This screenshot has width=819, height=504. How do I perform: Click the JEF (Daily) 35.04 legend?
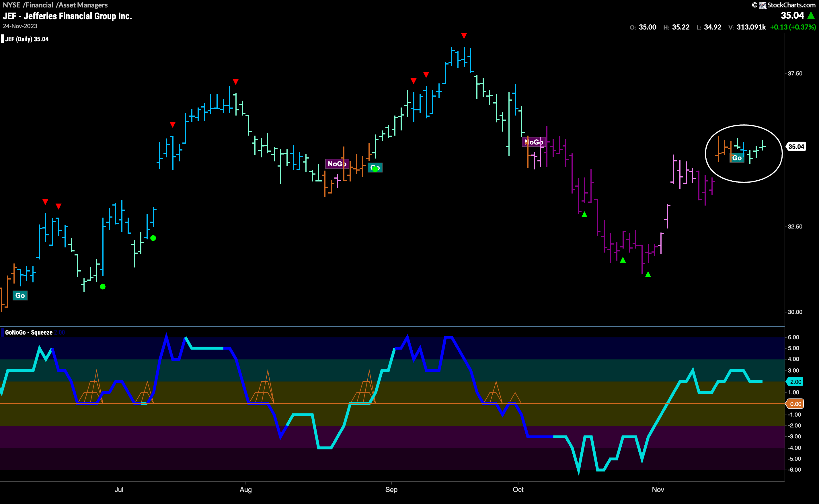27,39
